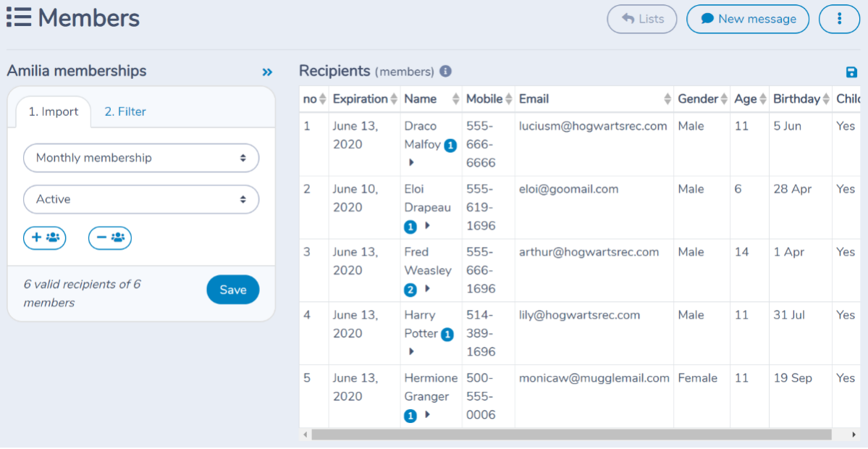Screen dimensions: 868x449
Task: Click mobile number 555-619-1696
Action: 481,208
